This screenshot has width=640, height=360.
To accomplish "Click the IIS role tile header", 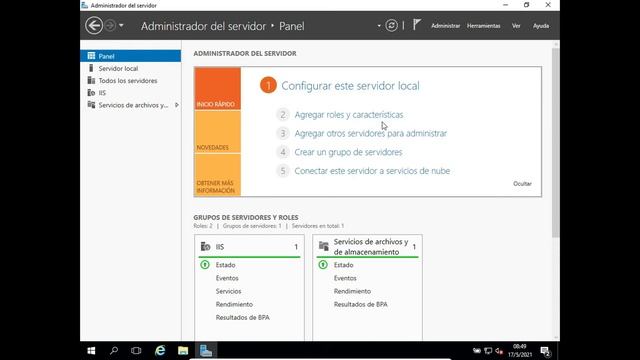I will 249,247.
